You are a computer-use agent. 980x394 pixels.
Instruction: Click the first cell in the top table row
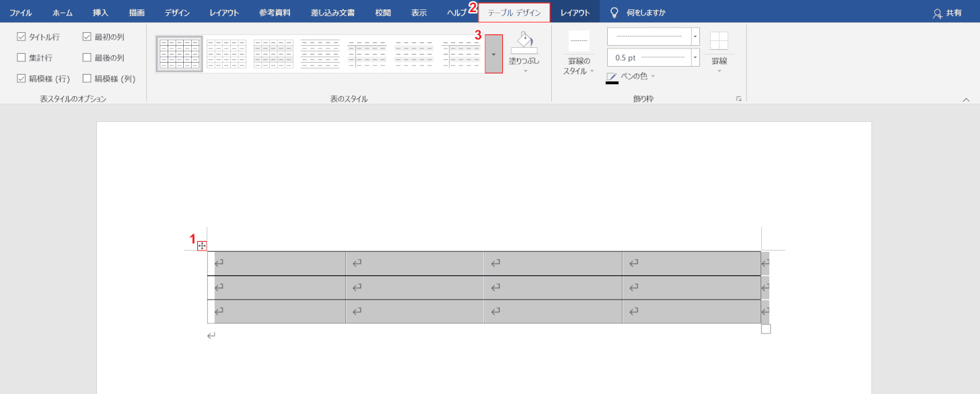(x=277, y=263)
